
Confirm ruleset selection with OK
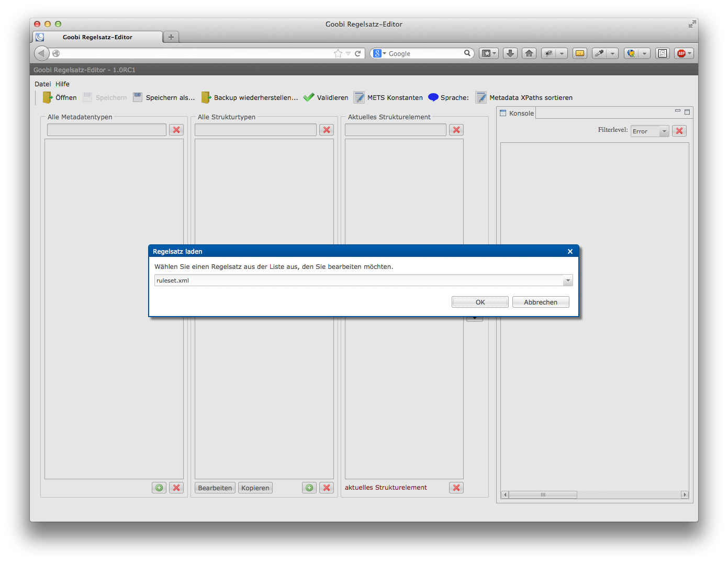(x=480, y=302)
